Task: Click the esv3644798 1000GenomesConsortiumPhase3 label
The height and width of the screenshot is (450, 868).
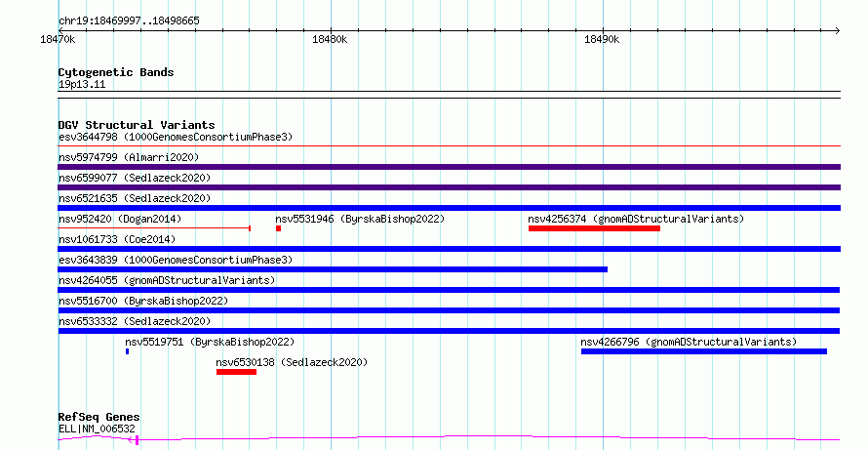Action: [x=176, y=137]
